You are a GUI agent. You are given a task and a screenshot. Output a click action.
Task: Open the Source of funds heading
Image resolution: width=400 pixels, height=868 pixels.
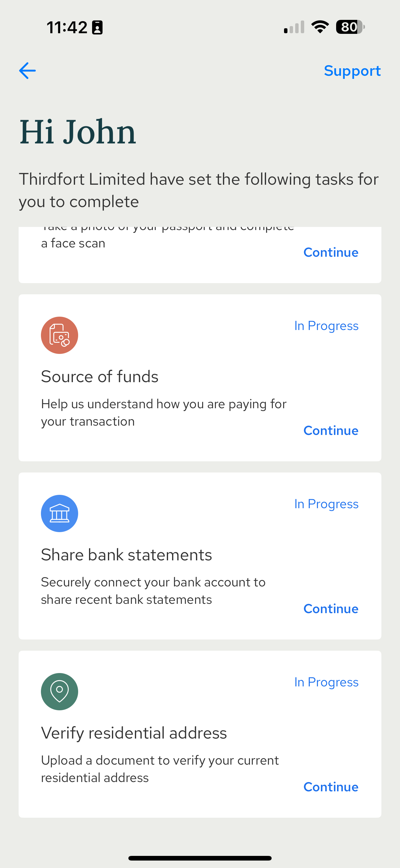click(100, 376)
